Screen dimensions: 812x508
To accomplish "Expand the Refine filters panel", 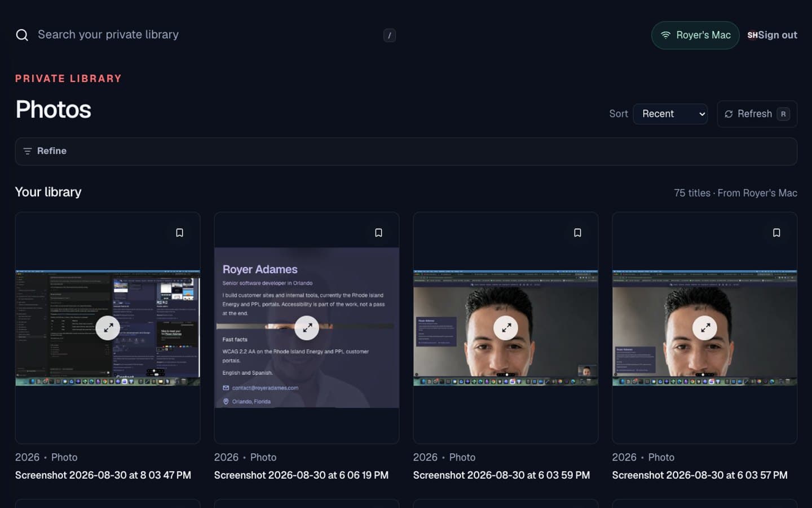I will click(x=406, y=151).
